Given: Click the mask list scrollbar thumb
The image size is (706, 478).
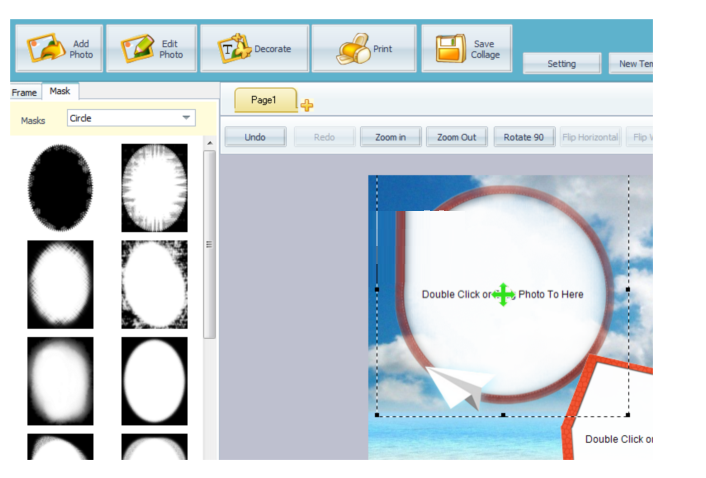Looking at the screenshot, I should pyautogui.click(x=209, y=244).
